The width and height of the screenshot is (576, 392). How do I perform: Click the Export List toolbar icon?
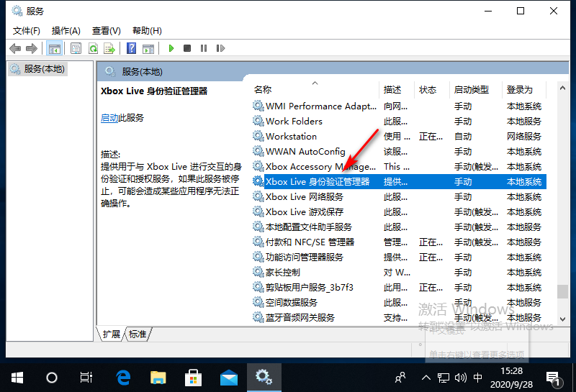(x=109, y=48)
